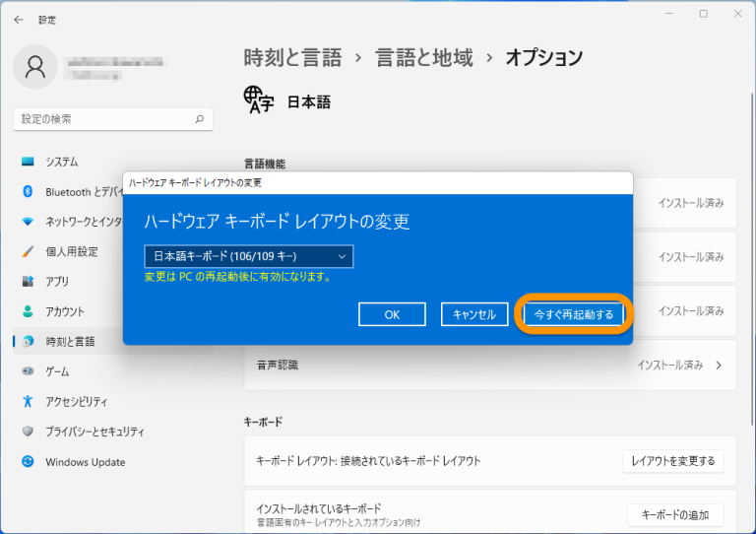Open ゲーム settings category
Image resolution: width=756 pixels, height=534 pixels.
[x=113, y=371]
